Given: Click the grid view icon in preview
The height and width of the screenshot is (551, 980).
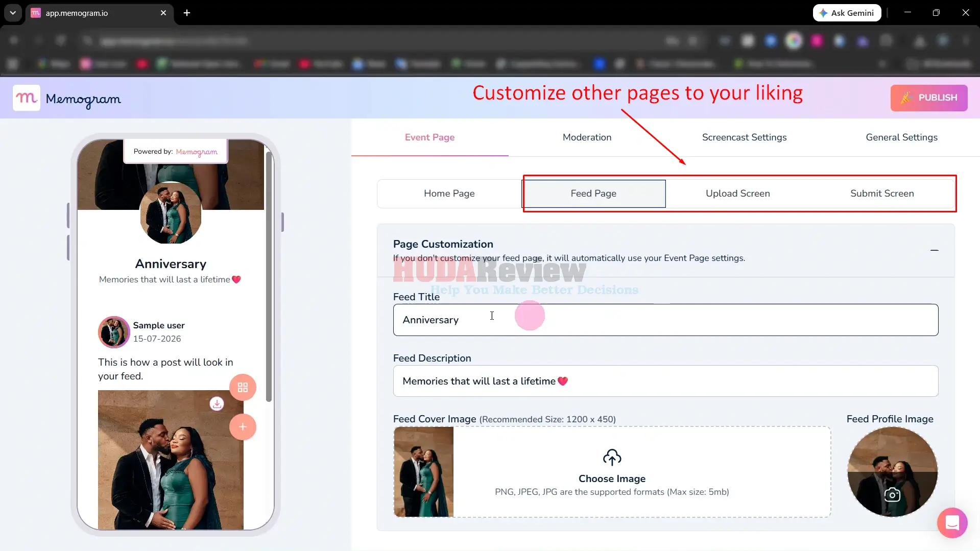Looking at the screenshot, I should pyautogui.click(x=243, y=388).
